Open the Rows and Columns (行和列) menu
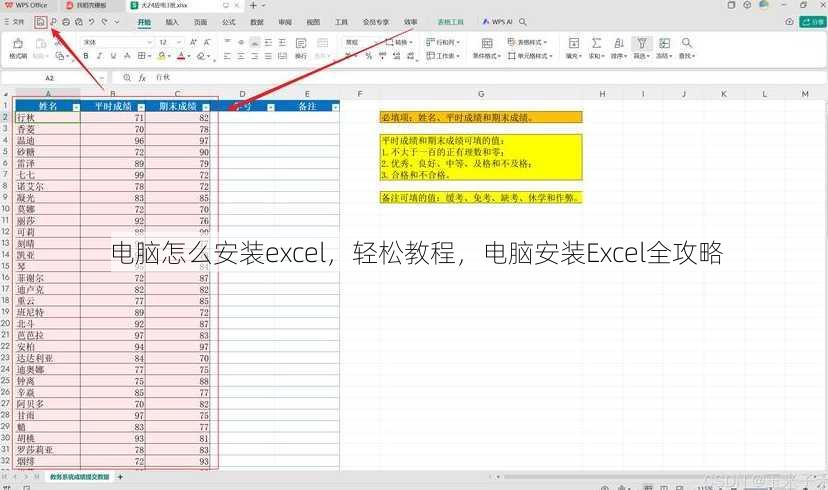This screenshot has height=490, width=828. 444,42
